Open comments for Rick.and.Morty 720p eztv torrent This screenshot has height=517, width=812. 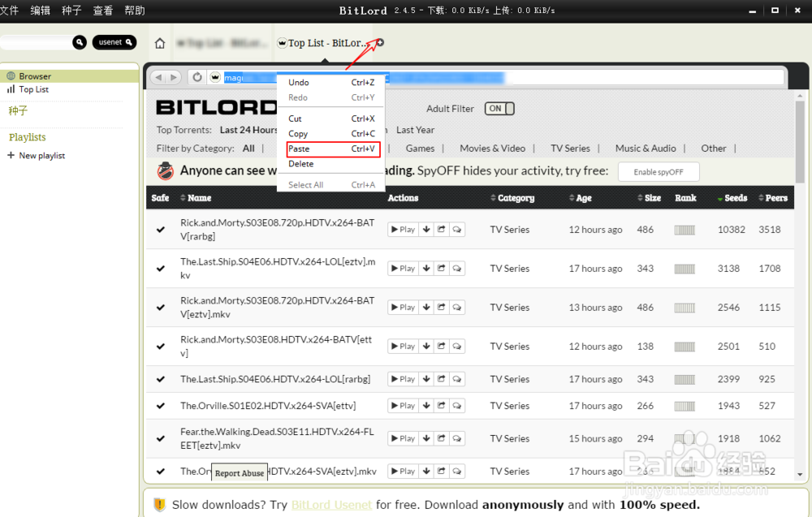456,307
